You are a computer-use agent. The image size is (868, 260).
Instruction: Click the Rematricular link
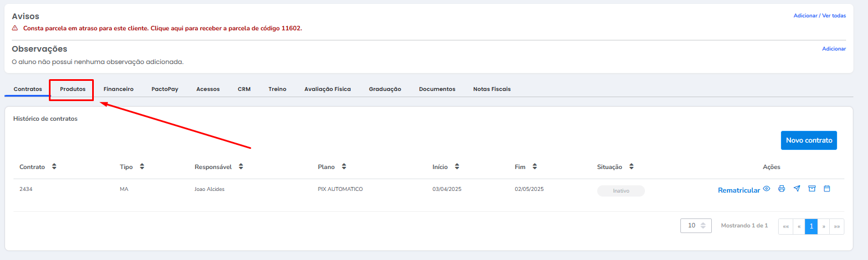point(738,190)
